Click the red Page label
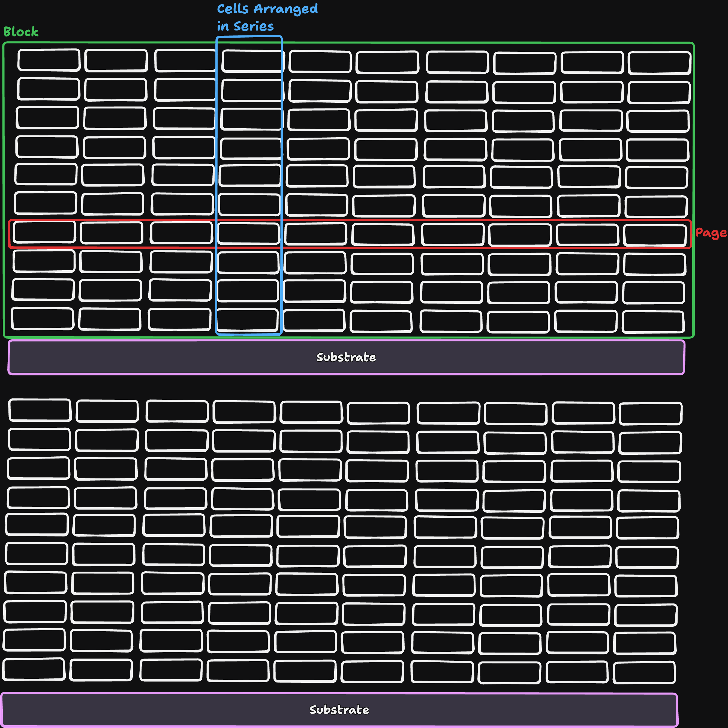 (x=711, y=233)
